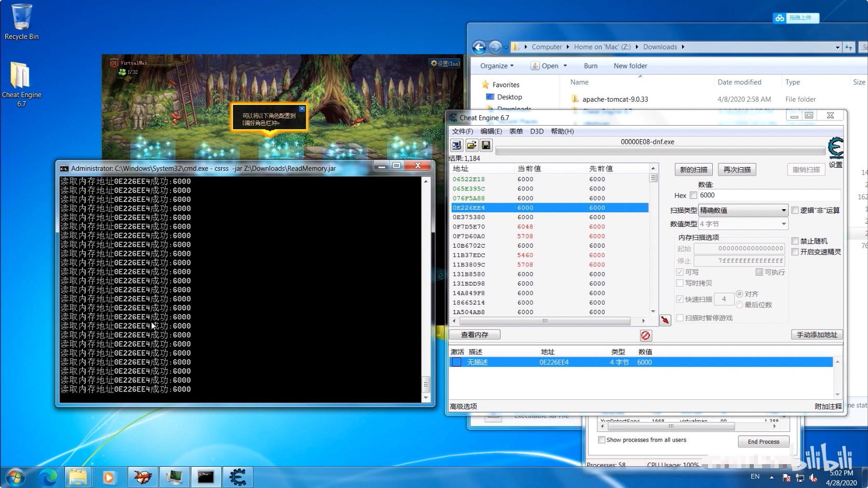Click the network tray icon
868x488 pixels.
(800, 478)
